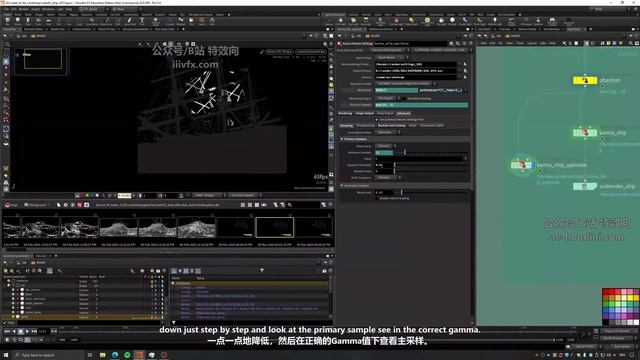
Task: Open the highlighted render thumbnail in gallery
Action: pos(275,227)
